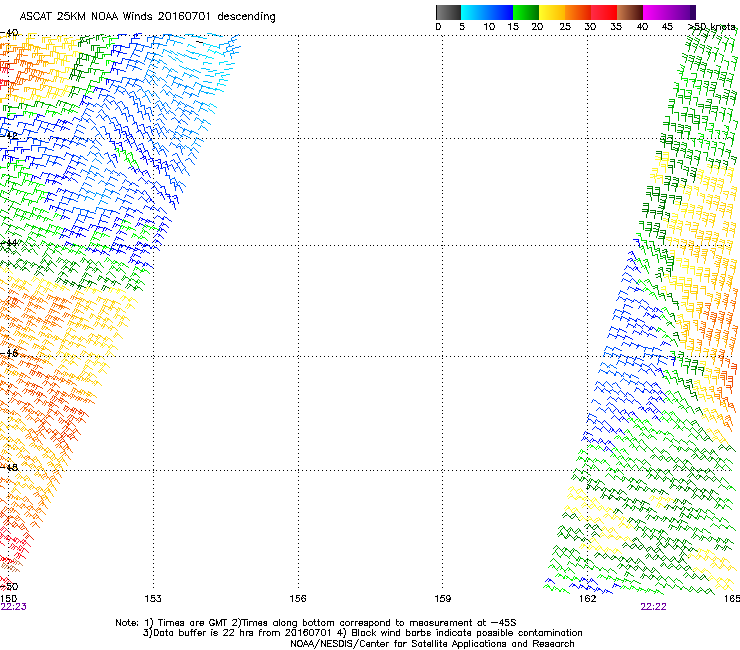
Task: Click the '>50 knots' legend label
Action: click(x=712, y=27)
